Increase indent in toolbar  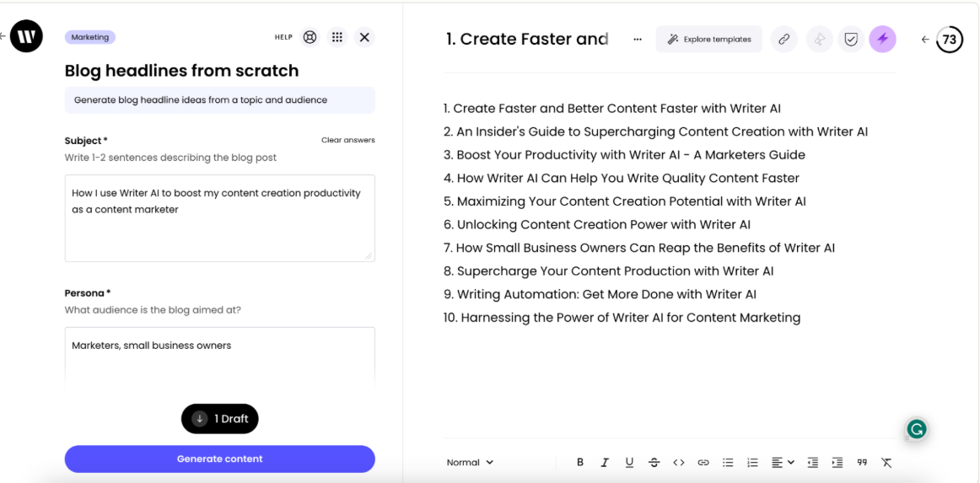coord(837,463)
